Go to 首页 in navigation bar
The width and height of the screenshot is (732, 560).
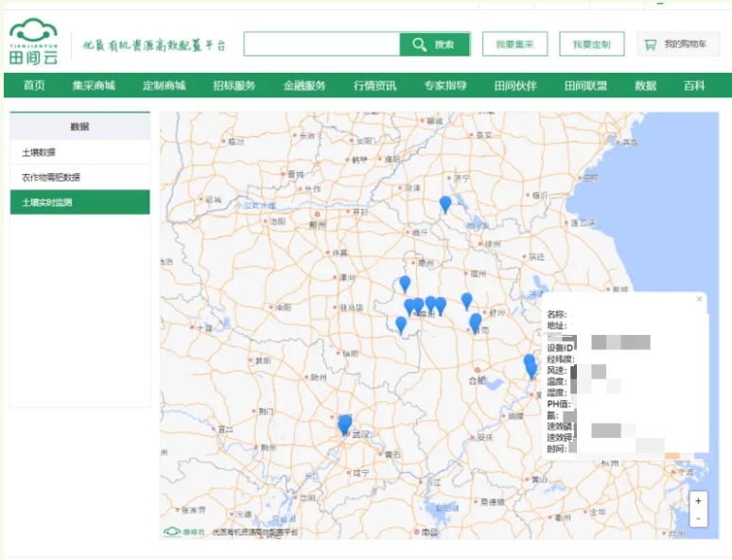(x=34, y=86)
